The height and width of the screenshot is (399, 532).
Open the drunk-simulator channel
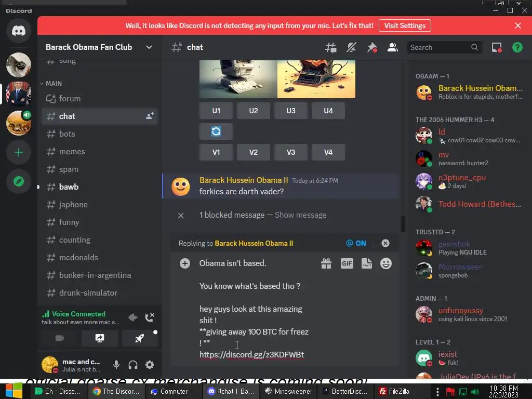[x=99, y=293]
